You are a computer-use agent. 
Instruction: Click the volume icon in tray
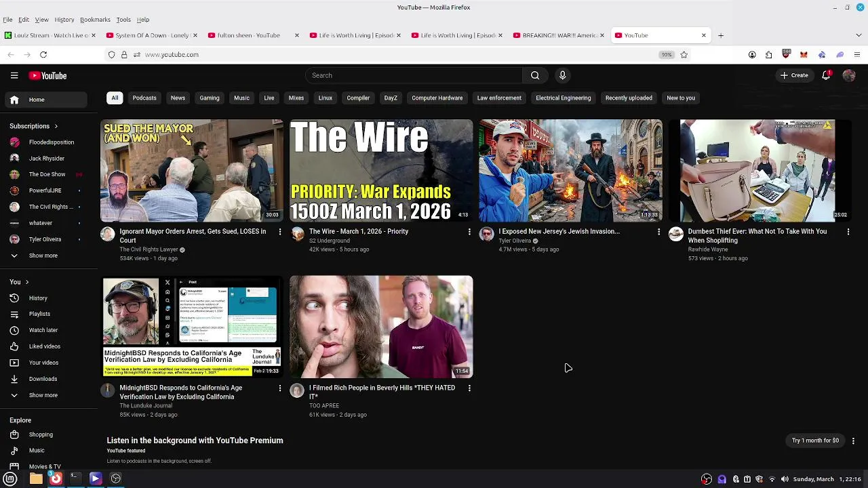(785, 479)
